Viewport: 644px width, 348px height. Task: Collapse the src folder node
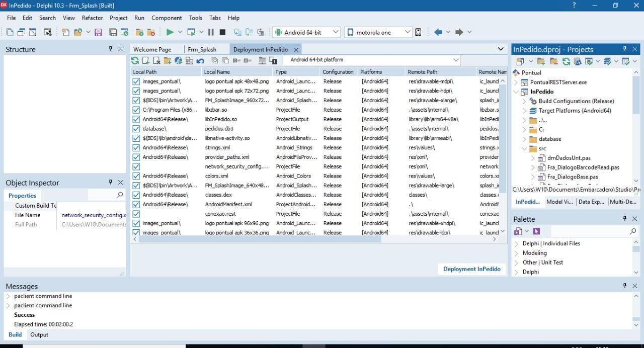525,148
